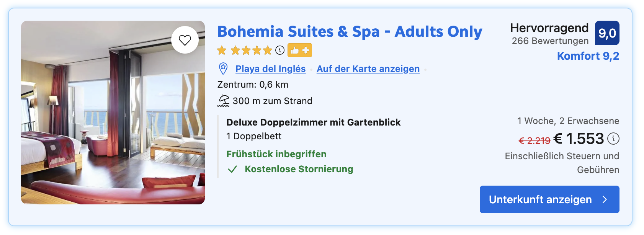644x235 pixels.
Task: Click the five-star rating stars
Action: coord(244,50)
